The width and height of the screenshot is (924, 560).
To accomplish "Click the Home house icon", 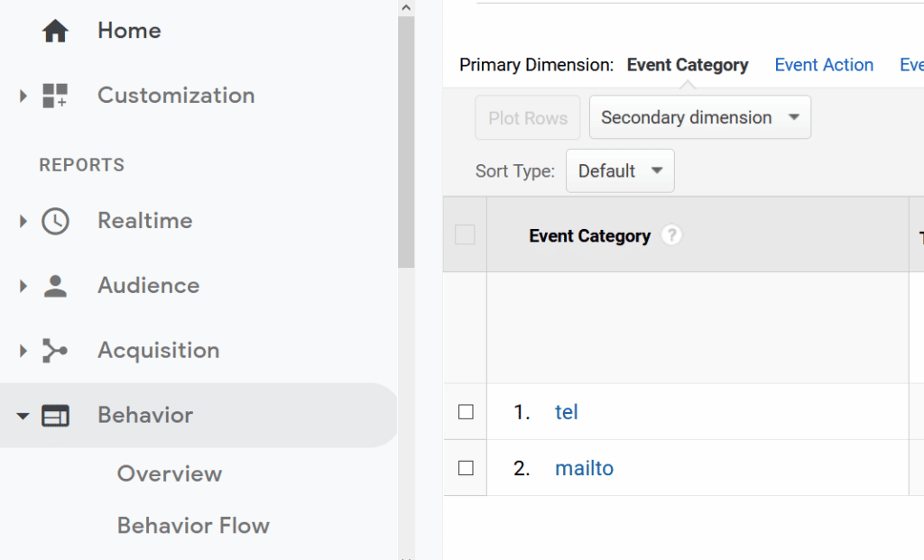I will [x=55, y=31].
